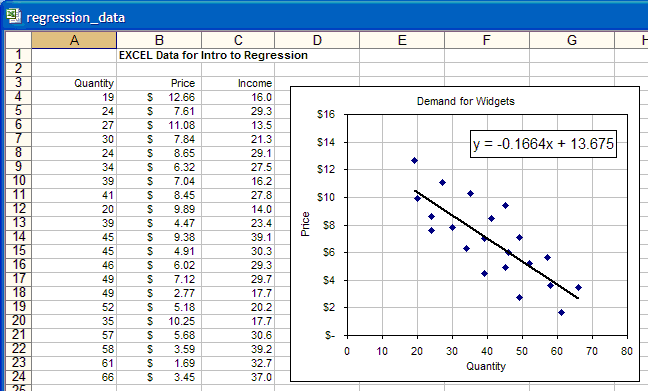Select the quantity cell 66
Image resolution: width=648 pixels, height=391 pixels.
[x=74, y=377]
